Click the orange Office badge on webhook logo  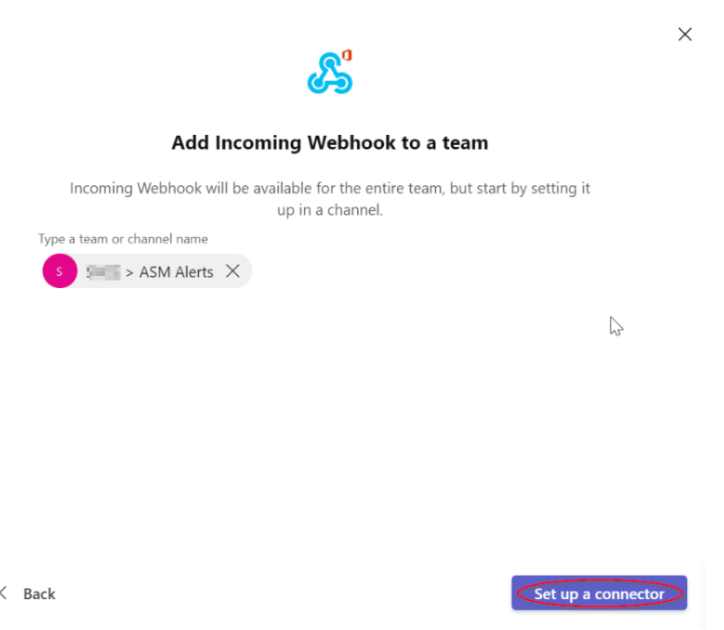(347, 55)
